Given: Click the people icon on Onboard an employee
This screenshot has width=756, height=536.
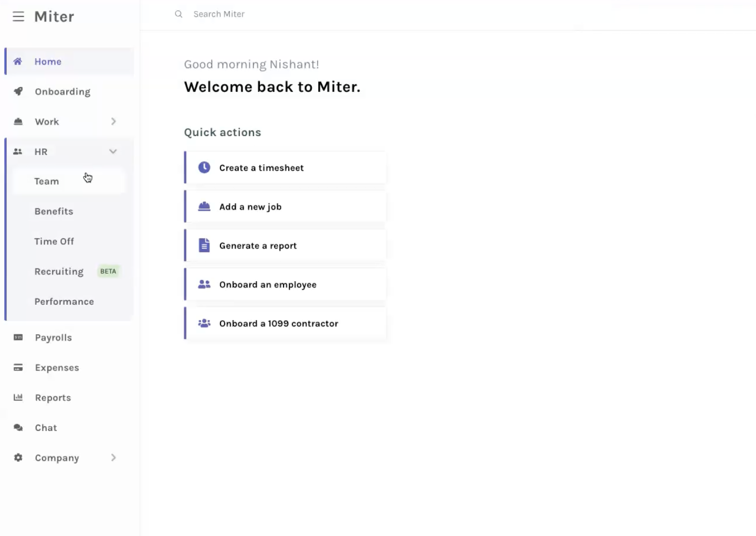Looking at the screenshot, I should tap(204, 284).
